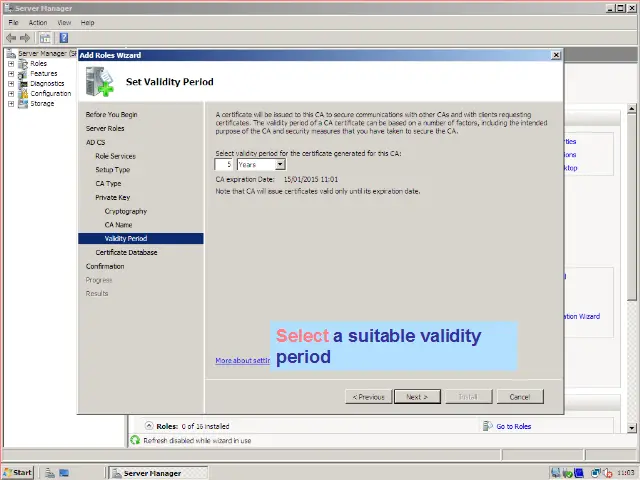Go to the Confirmation step
This screenshot has height=480, width=640.
click(105, 267)
